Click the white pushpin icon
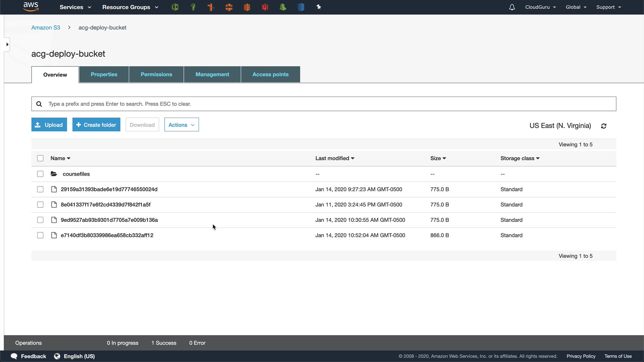 click(319, 7)
